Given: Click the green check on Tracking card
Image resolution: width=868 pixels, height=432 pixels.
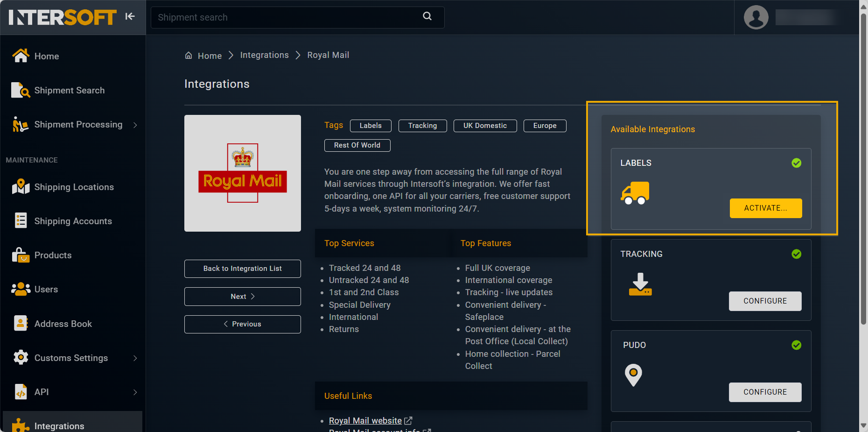Looking at the screenshot, I should [797, 254].
